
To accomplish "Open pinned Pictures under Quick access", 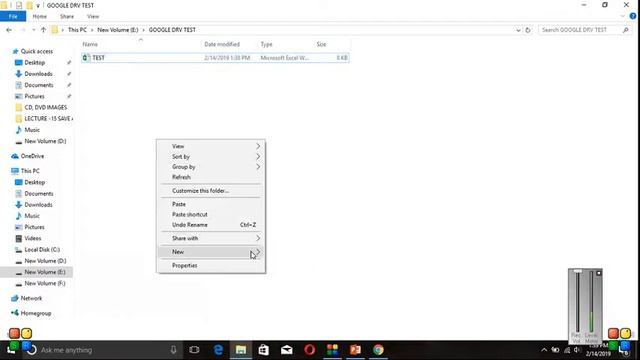I will point(34,96).
